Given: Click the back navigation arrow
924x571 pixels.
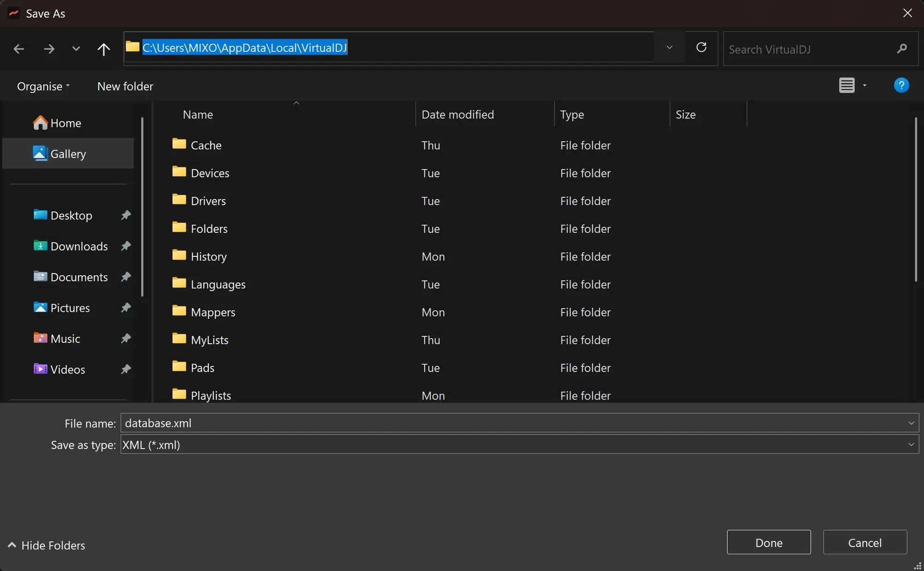Looking at the screenshot, I should tap(19, 49).
